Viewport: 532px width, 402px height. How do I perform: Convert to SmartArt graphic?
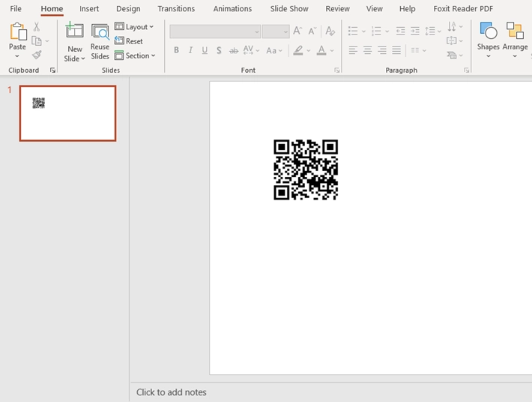tap(455, 55)
